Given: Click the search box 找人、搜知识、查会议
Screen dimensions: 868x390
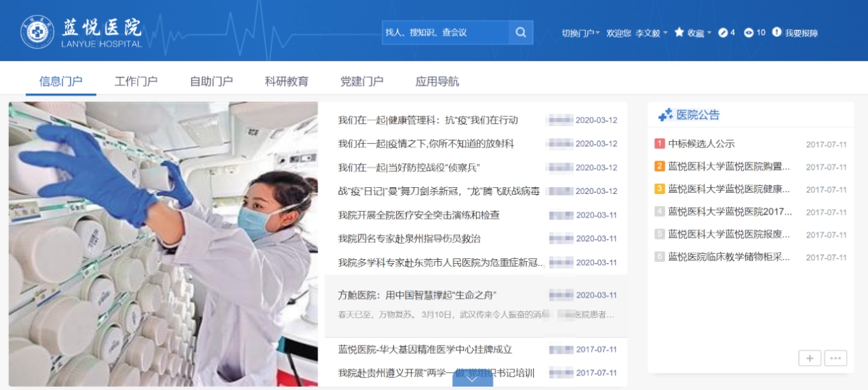Looking at the screenshot, I should 445,32.
